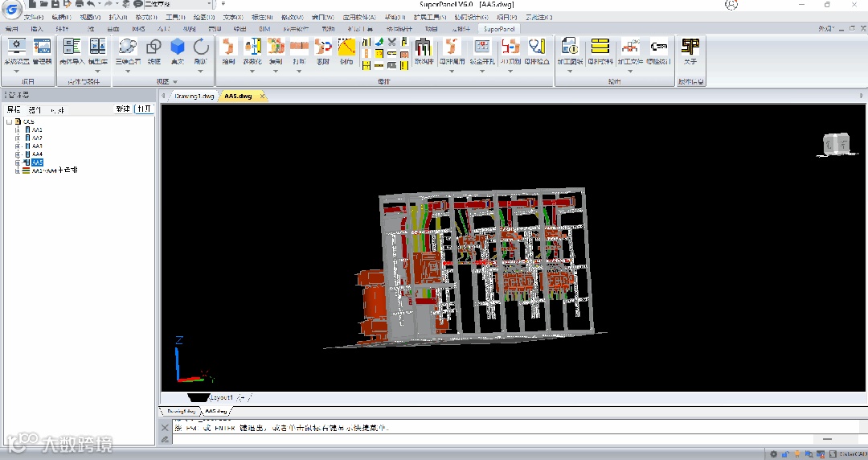Select the 绘制 busbar draw tool
The width and height of the screenshot is (868, 460).
tap(228, 51)
